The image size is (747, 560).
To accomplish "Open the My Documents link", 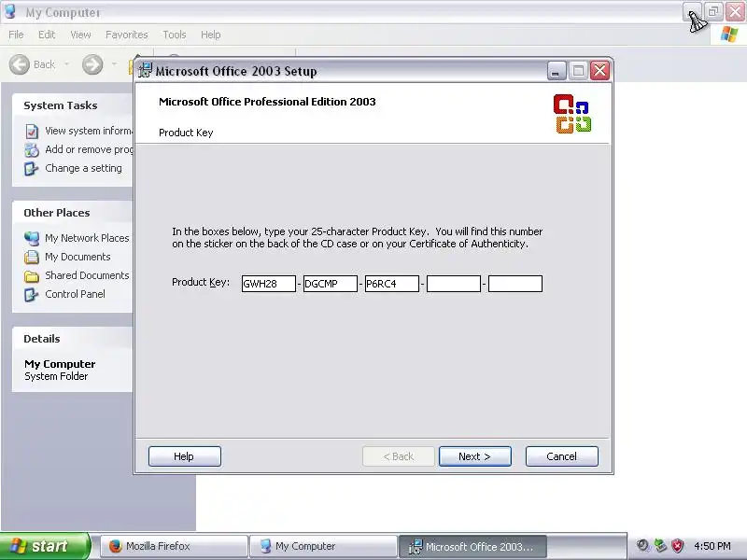I will (x=78, y=257).
